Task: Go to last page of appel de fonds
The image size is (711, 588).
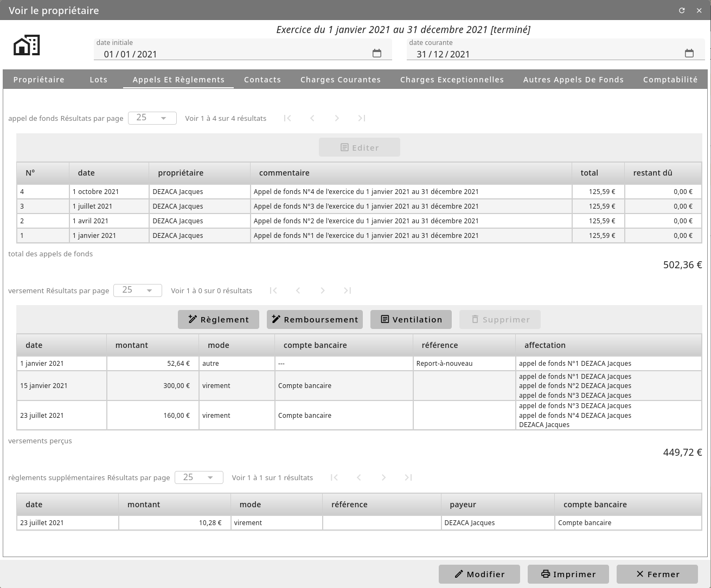Action: [362, 118]
